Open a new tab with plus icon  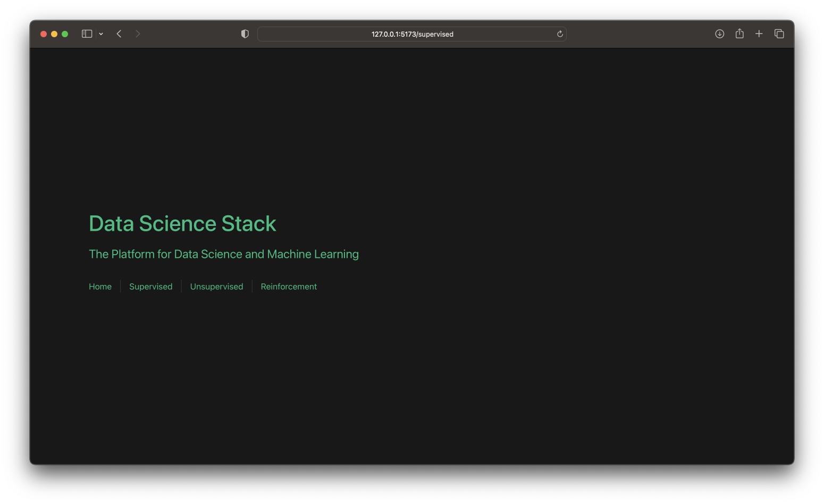coord(759,34)
